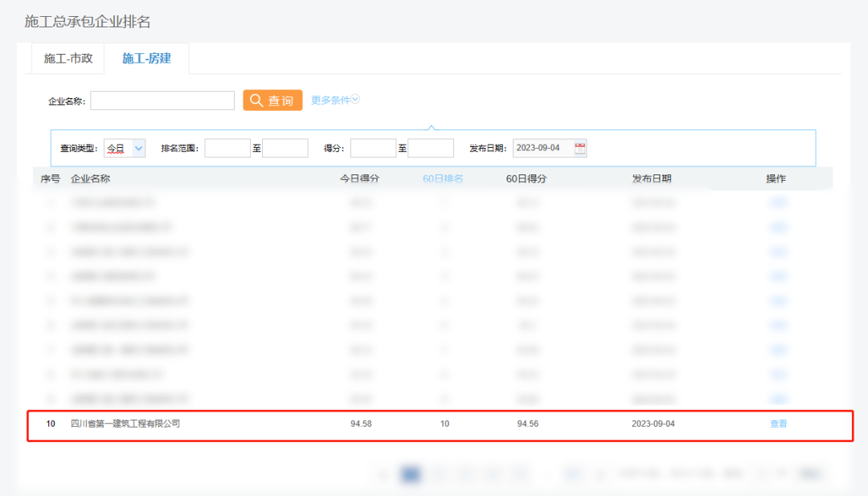Click the magnifier icon in the 查询 button
This screenshot has width=868, height=496.
pos(256,100)
